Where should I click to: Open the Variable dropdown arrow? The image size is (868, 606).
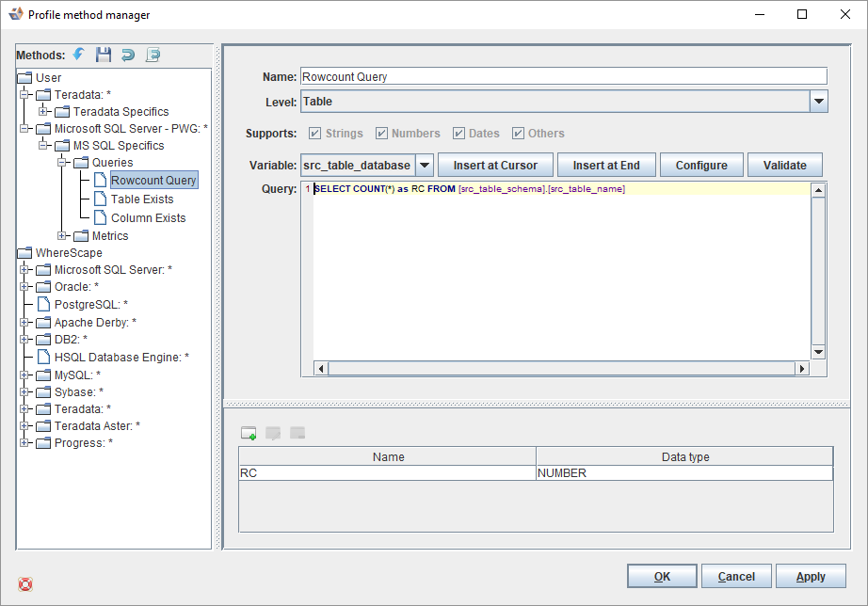(425, 166)
